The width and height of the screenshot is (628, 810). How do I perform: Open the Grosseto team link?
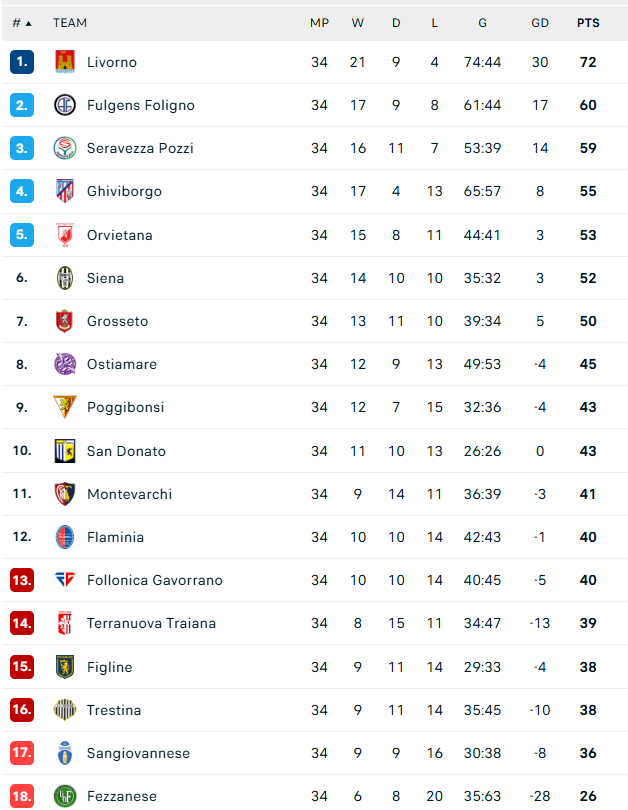point(117,321)
